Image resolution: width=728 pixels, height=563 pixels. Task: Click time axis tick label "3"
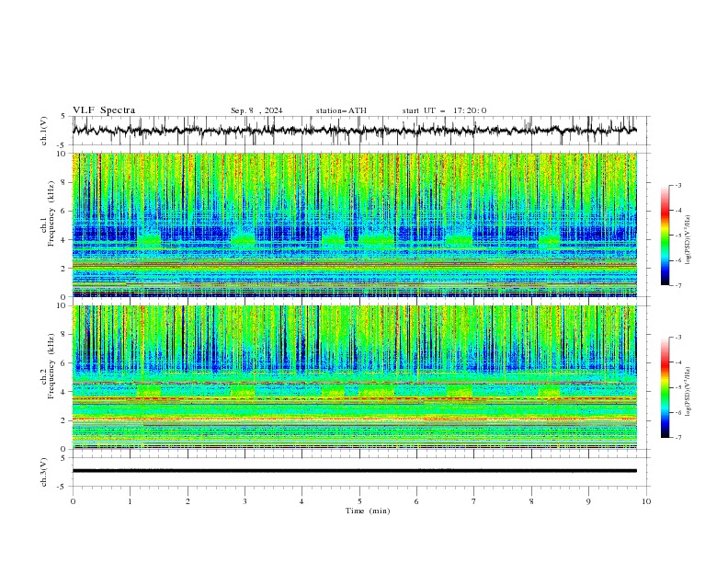tap(245, 501)
